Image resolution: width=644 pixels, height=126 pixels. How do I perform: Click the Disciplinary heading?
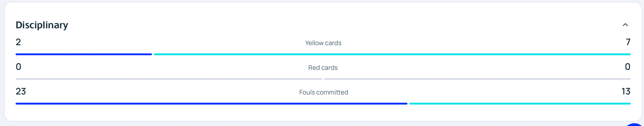42,25
